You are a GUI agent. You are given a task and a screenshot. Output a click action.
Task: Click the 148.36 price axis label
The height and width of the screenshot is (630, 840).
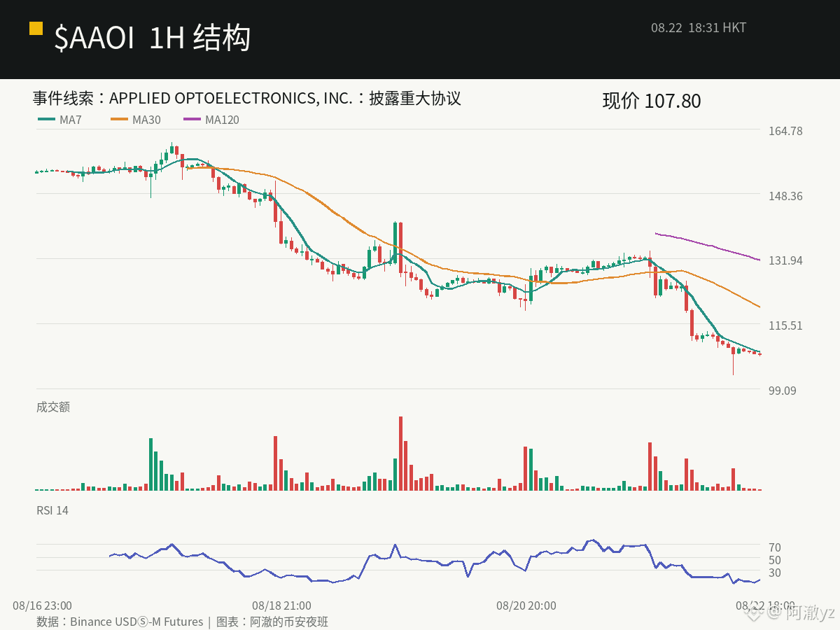[785, 196]
